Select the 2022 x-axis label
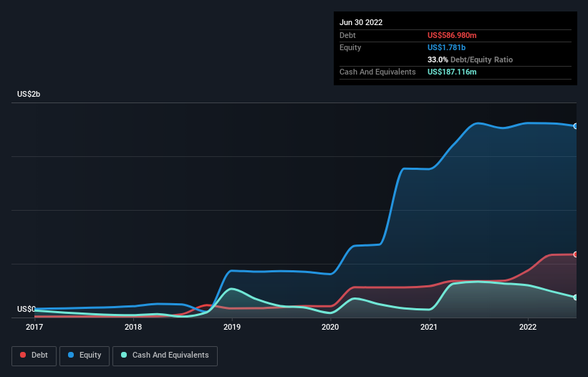This screenshot has width=588, height=377. point(528,327)
